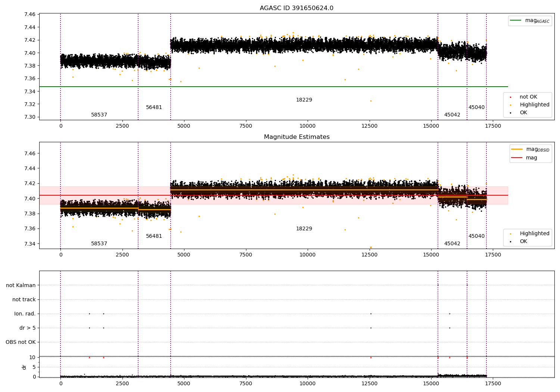Click obsid label 56481 in Magnitude Estimates plot

coord(154,236)
